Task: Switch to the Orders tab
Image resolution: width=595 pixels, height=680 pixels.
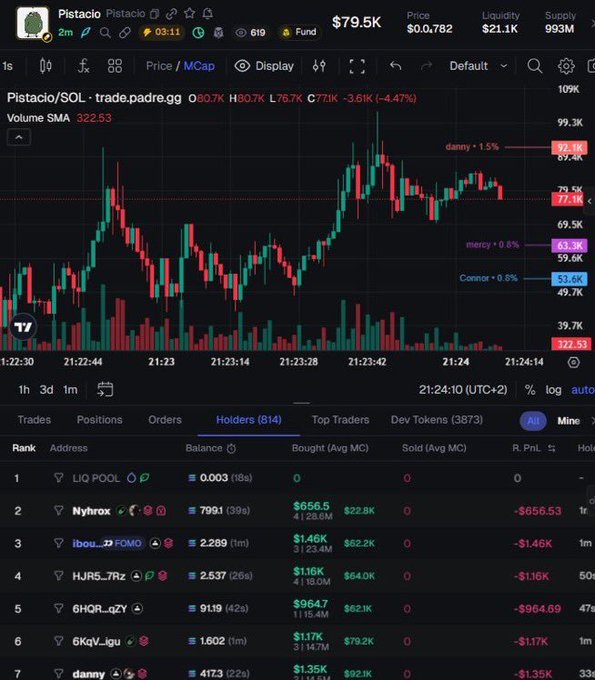Action: [x=165, y=420]
